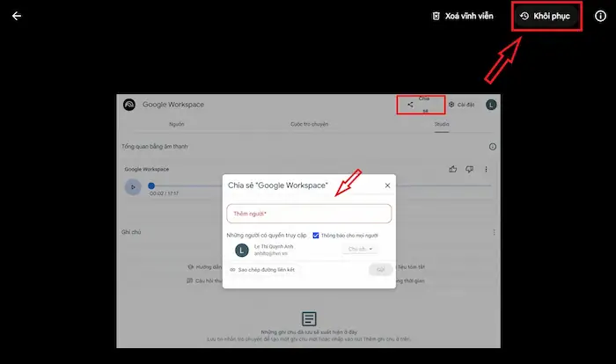
Task: Select the Studio tab
Action: 441,124
